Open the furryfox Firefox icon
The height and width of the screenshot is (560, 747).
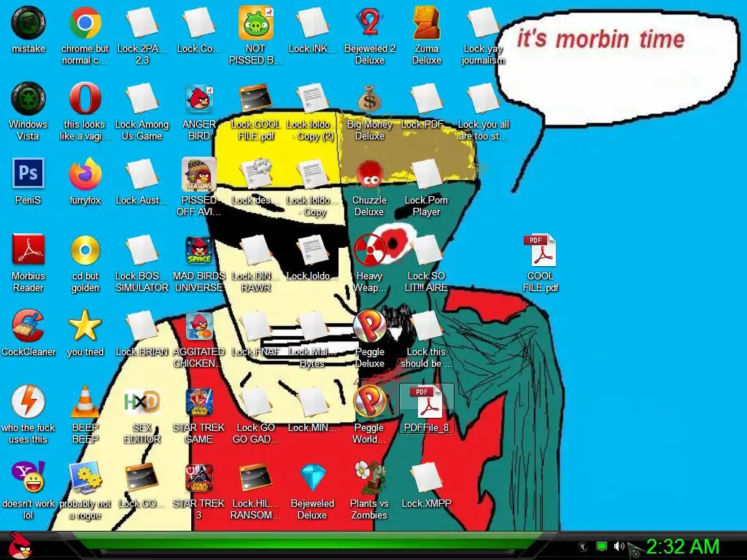[85, 174]
